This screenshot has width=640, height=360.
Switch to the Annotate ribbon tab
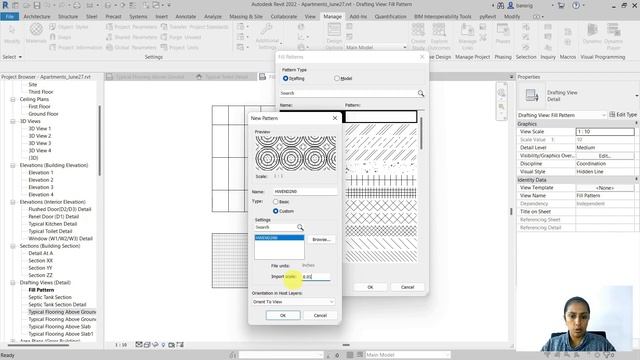pos(186,17)
